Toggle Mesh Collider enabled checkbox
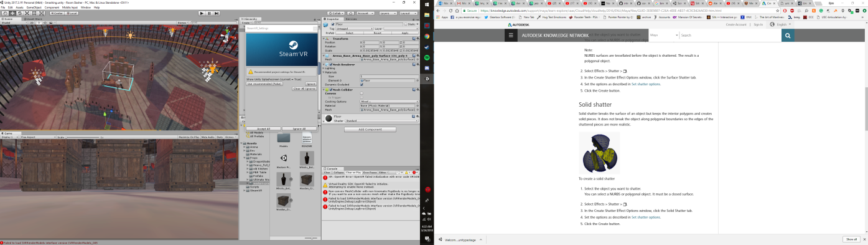This screenshot has height=245, width=868. click(331, 90)
